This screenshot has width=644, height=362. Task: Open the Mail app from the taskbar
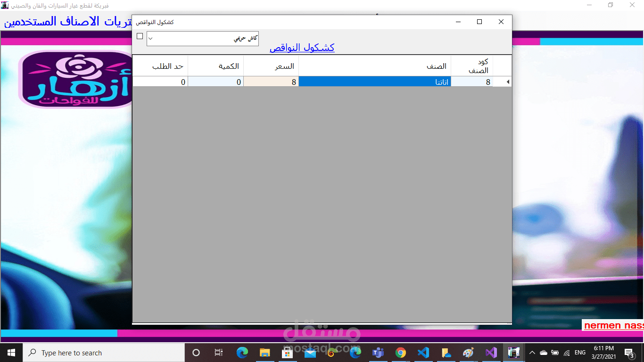click(x=310, y=353)
